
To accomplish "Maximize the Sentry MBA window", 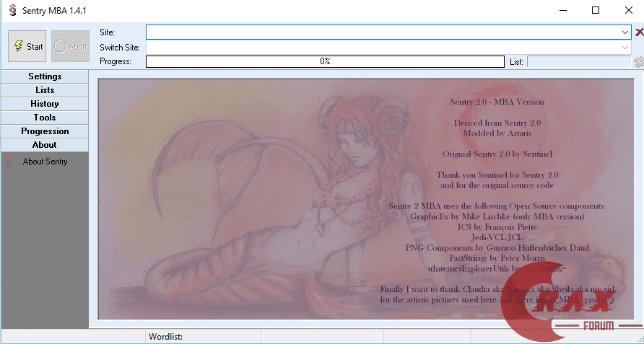I will (596, 10).
